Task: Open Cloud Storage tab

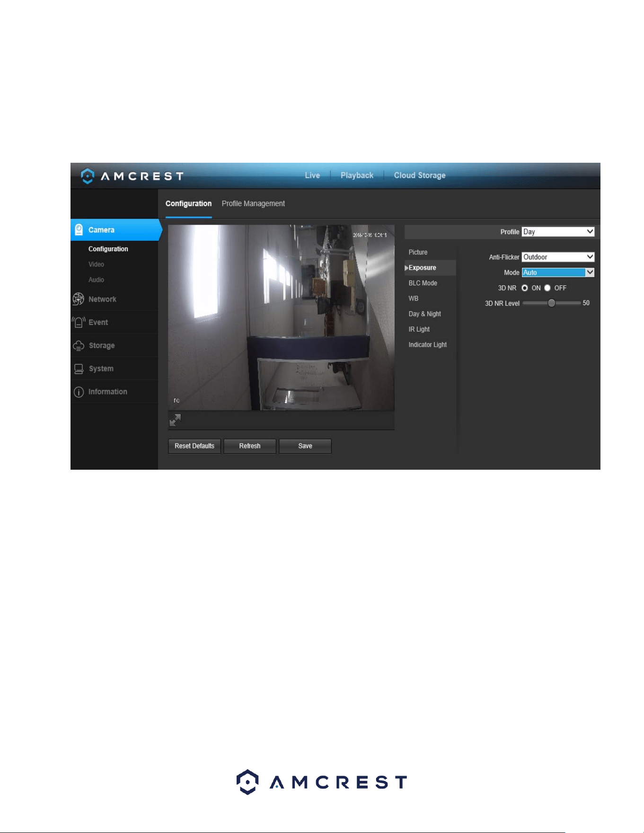Action: 420,175
